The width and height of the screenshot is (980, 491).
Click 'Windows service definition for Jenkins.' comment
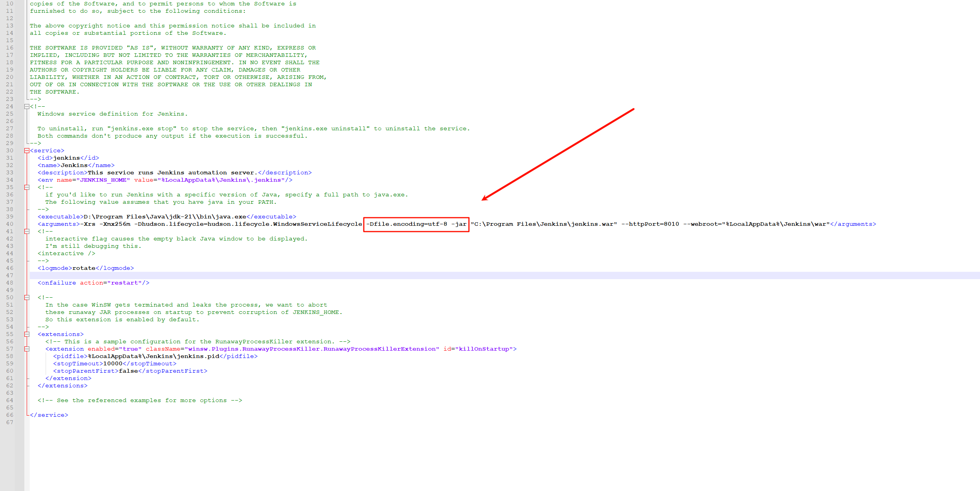pos(112,114)
